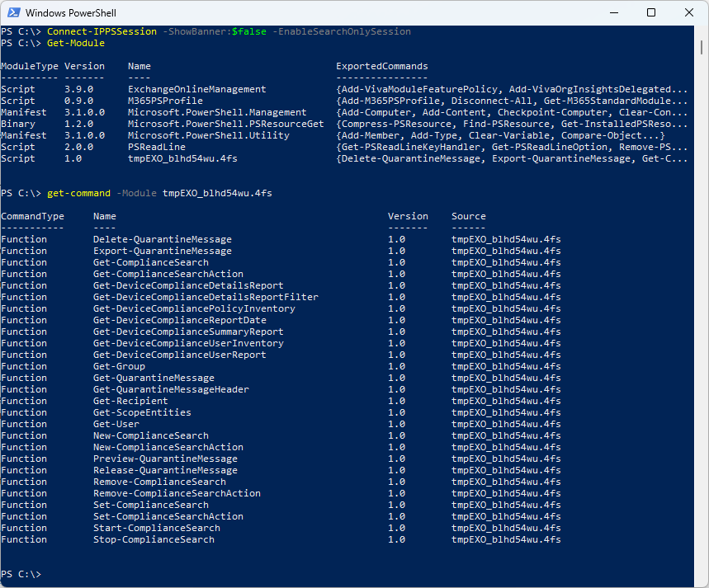The height and width of the screenshot is (588, 709).
Task: Click the CommandType column header
Action: pyautogui.click(x=32, y=217)
